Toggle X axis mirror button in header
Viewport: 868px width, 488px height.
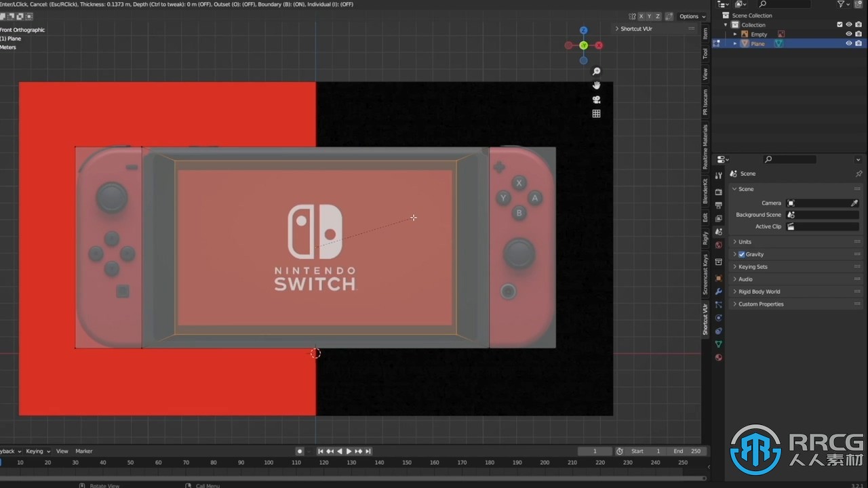tap(641, 16)
